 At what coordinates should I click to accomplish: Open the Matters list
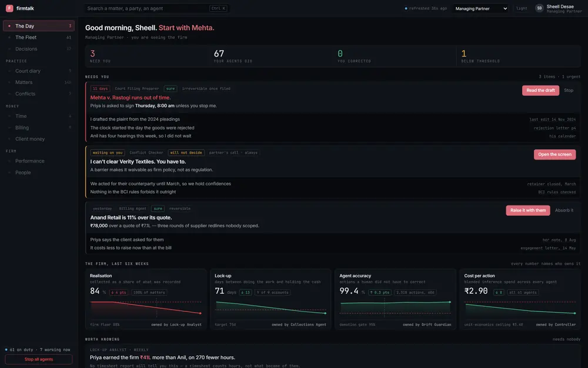(39, 82)
